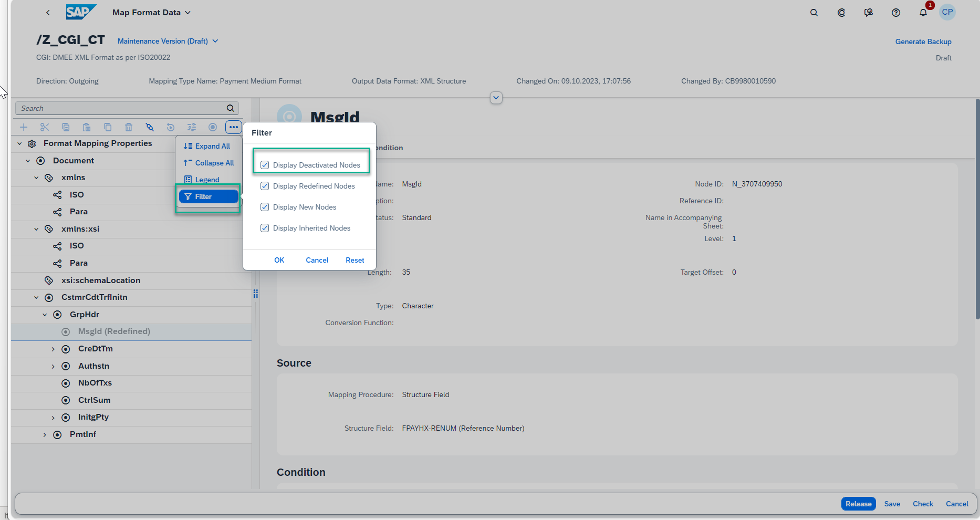Image resolution: width=980 pixels, height=520 pixels.
Task: Click the sliders settings icon in tree toolbar
Action: point(192,127)
